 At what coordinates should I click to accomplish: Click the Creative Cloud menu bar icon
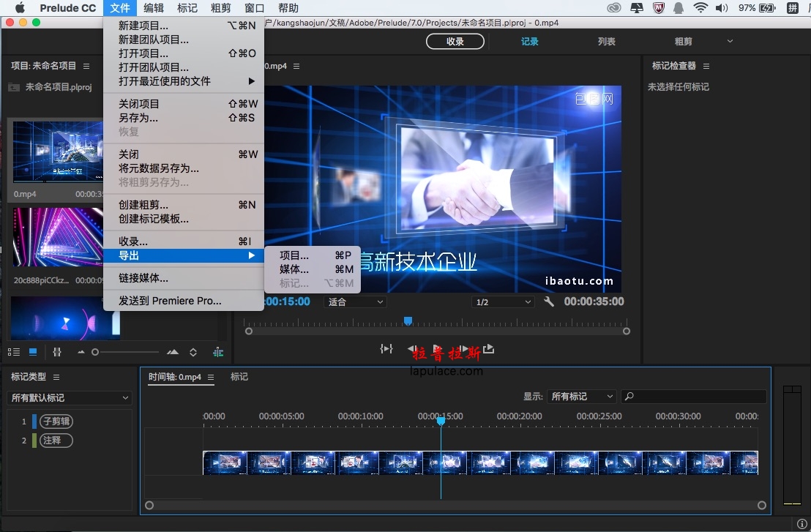point(614,8)
